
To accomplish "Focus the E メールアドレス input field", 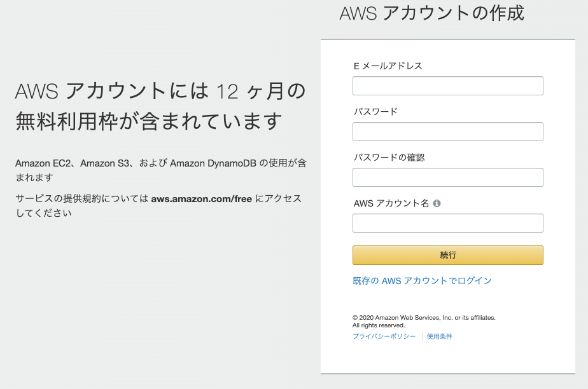I will [448, 86].
